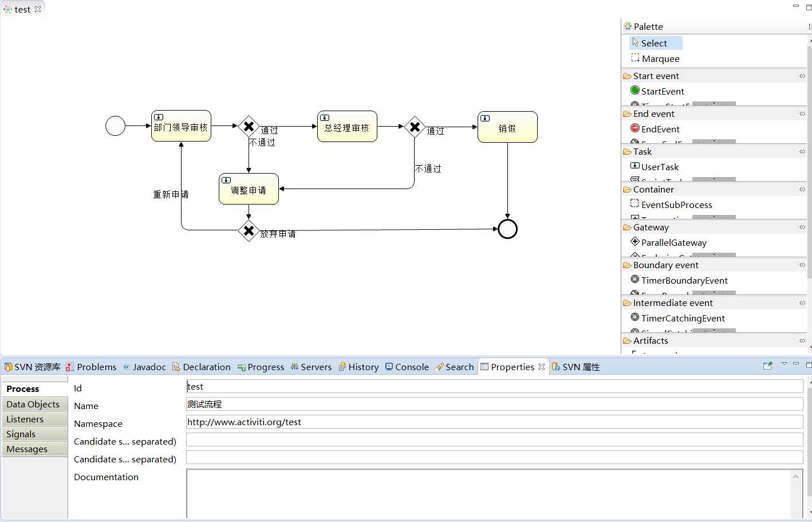
Task: Pin the Artifacts drawer open
Action: pos(802,340)
